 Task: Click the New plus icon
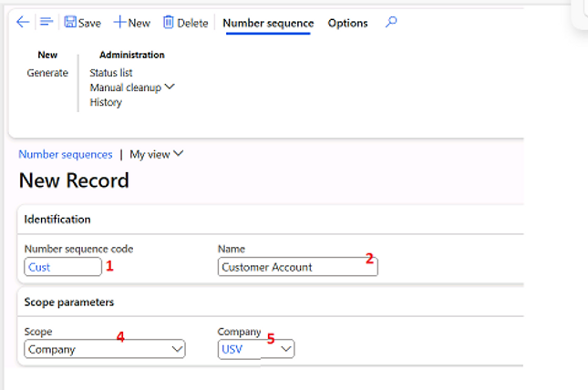119,23
